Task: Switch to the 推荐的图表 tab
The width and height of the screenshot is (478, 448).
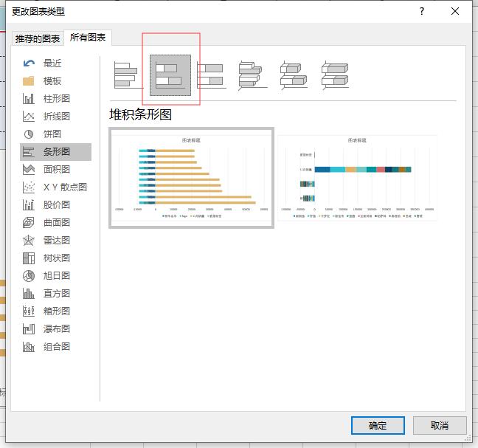Action: [x=38, y=38]
